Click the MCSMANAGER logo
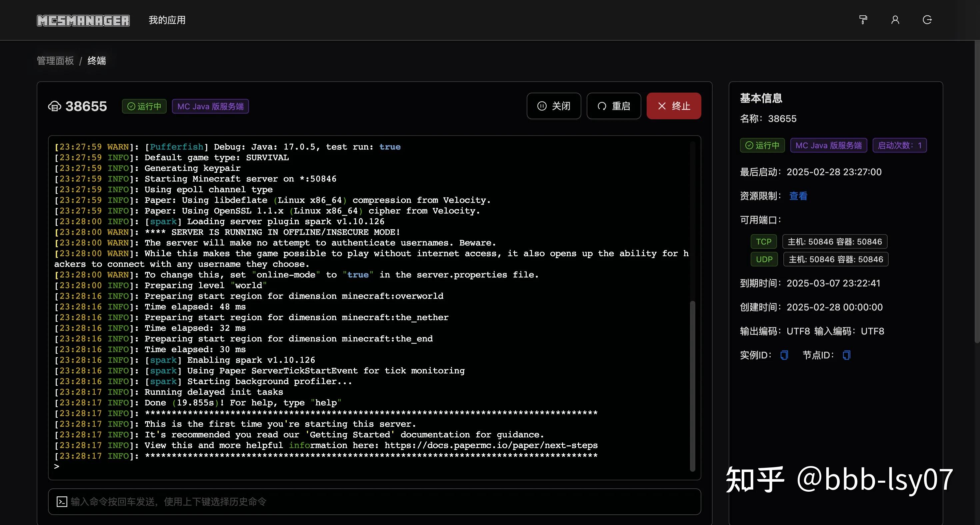The image size is (980, 525). (x=83, y=20)
